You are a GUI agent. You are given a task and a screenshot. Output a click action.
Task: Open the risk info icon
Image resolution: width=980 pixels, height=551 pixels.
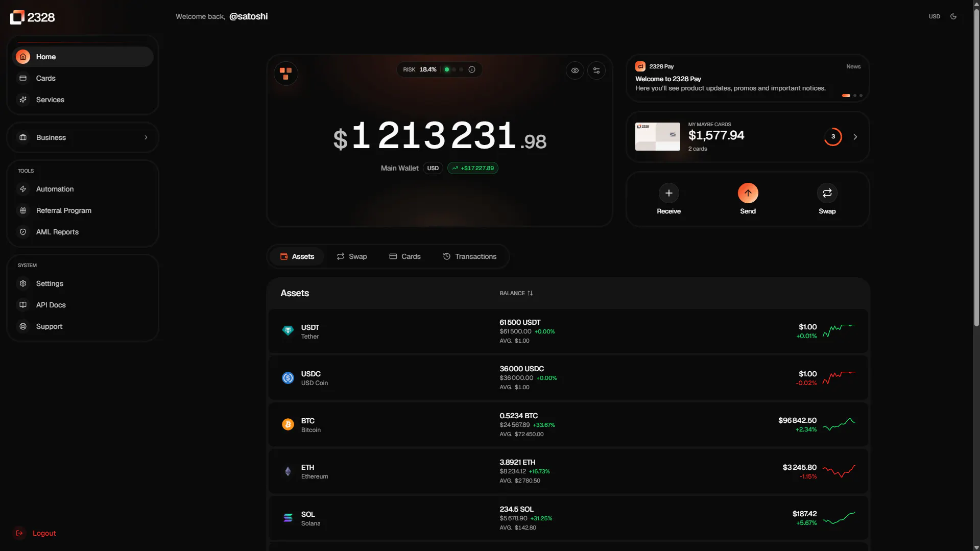tap(472, 69)
